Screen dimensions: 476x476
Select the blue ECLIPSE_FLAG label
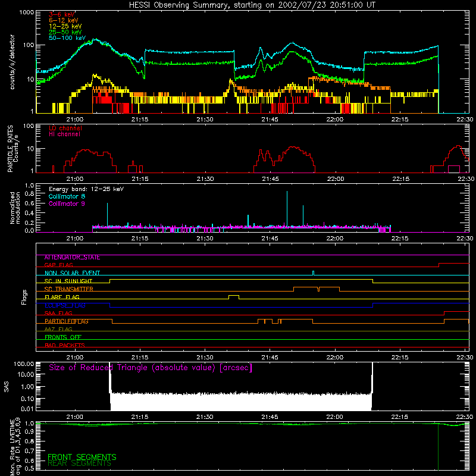[x=65, y=305]
